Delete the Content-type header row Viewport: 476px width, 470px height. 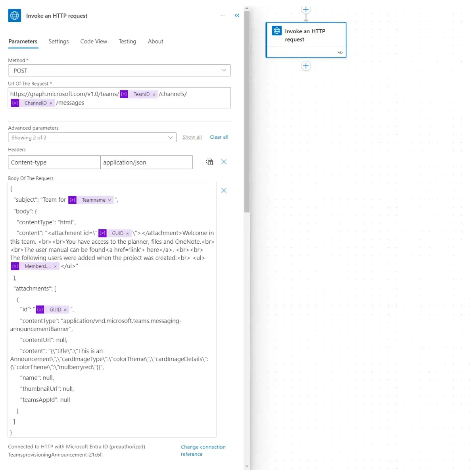click(x=224, y=162)
